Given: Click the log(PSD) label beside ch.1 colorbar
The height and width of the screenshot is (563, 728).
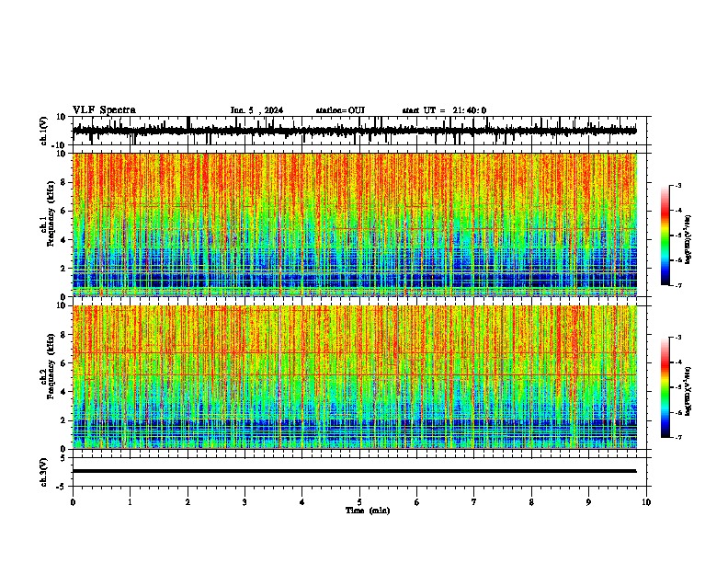Looking at the screenshot, I should (x=688, y=239).
